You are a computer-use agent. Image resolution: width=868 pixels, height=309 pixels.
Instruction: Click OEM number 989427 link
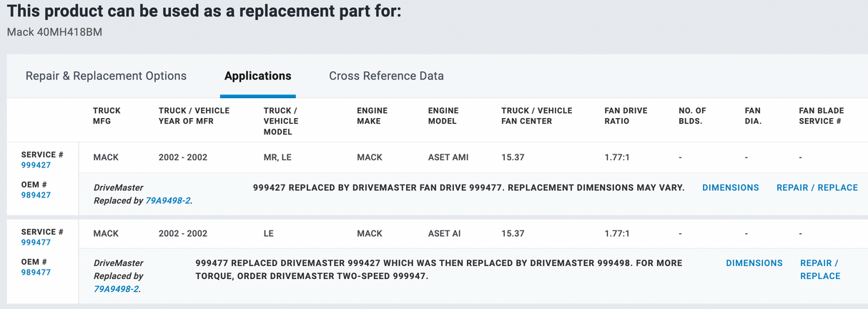(x=36, y=195)
